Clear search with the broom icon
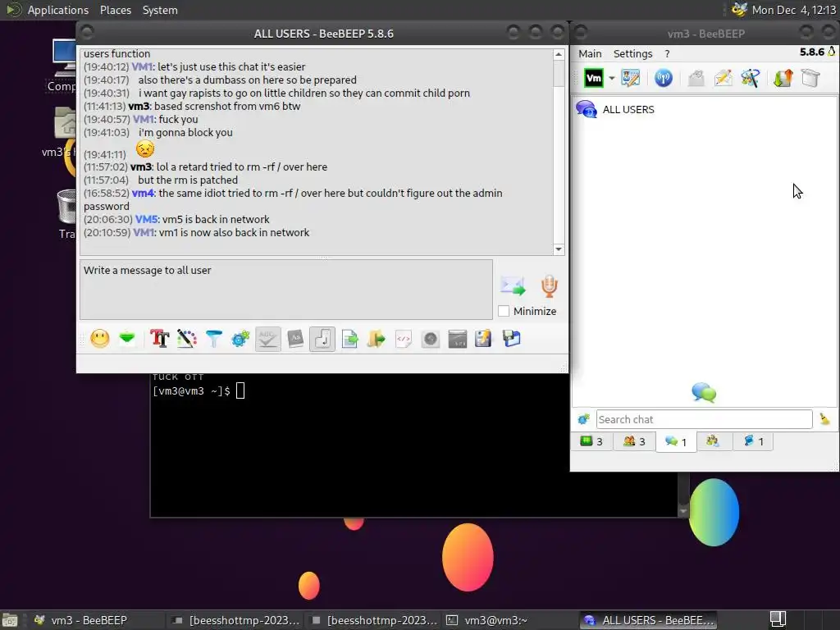Image resolution: width=840 pixels, height=630 pixels. click(x=824, y=419)
